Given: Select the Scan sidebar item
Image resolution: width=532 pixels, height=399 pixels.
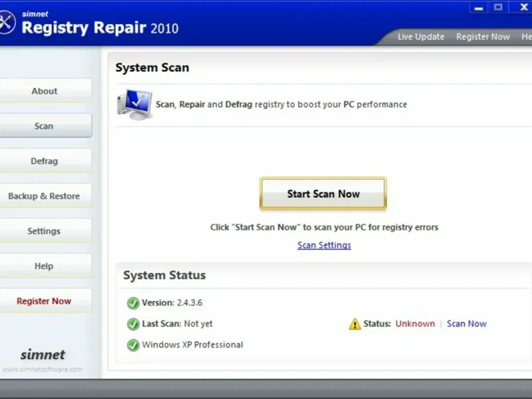Looking at the screenshot, I should pyautogui.click(x=45, y=126).
